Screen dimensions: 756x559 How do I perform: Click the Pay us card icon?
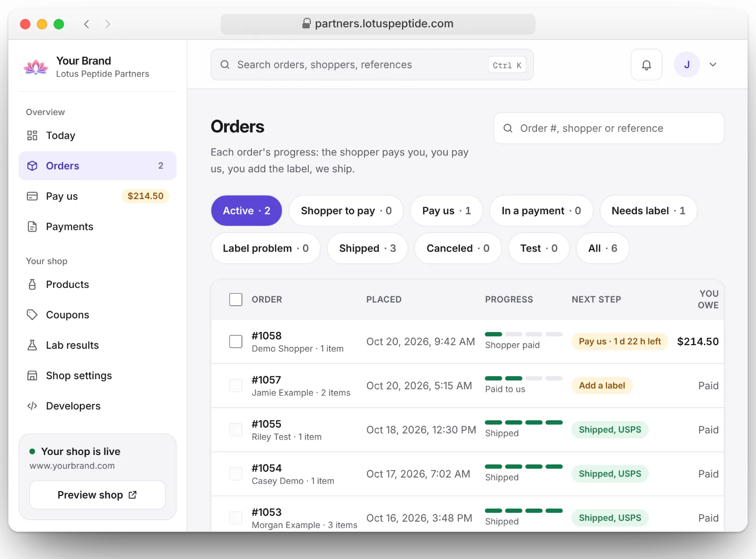32,196
